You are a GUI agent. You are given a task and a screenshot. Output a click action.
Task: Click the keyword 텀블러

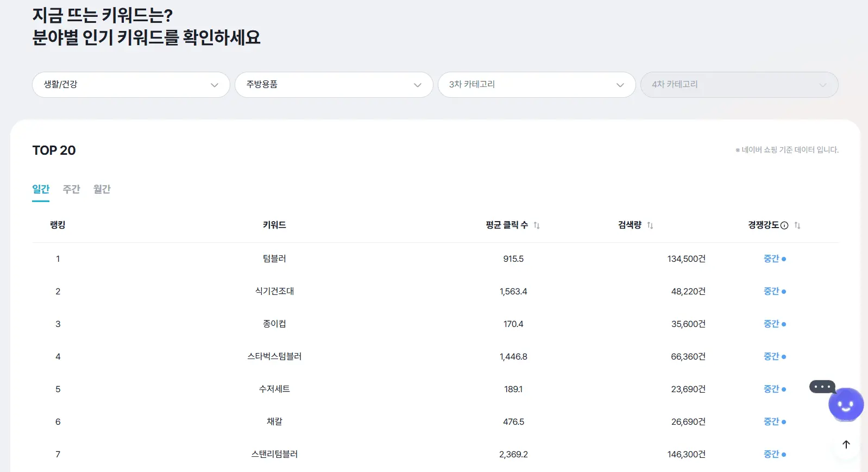tap(274, 259)
